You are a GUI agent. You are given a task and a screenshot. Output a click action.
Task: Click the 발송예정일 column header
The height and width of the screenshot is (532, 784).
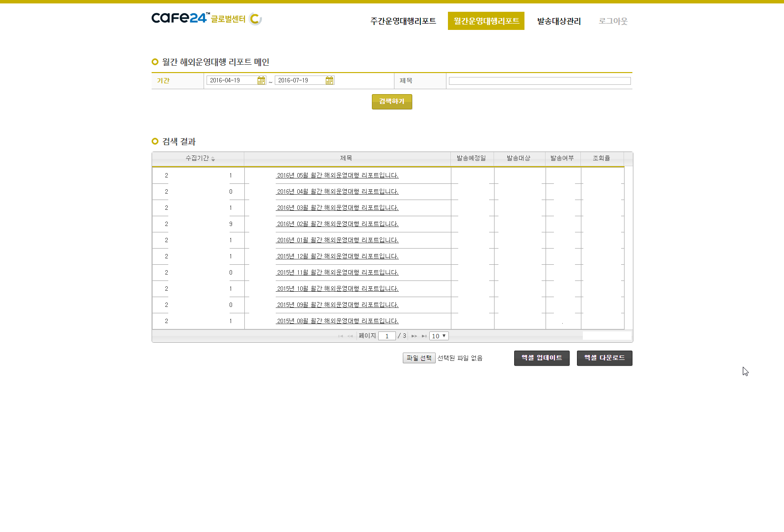[471, 158]
